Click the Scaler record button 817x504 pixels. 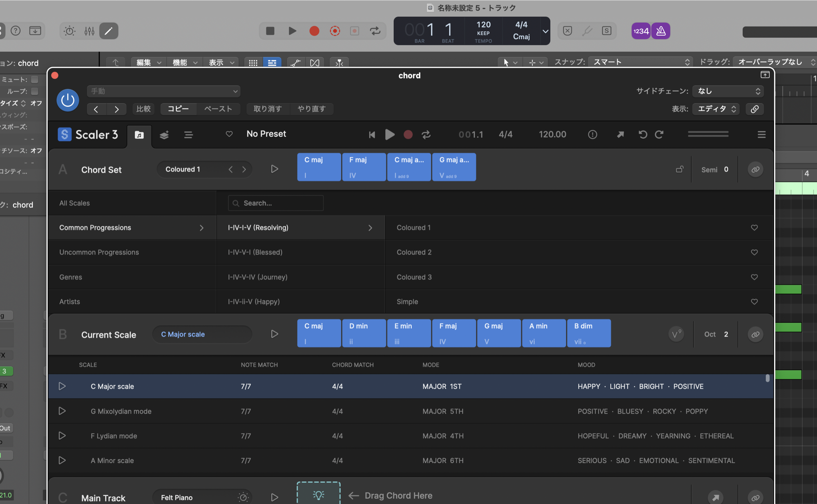pyautogui.click(x=408, y=135)
